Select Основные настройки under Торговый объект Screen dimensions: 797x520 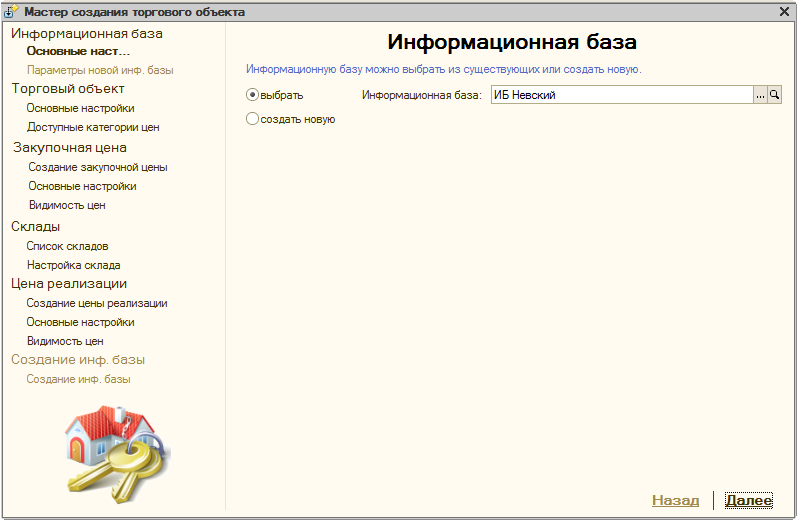[80, 108]
